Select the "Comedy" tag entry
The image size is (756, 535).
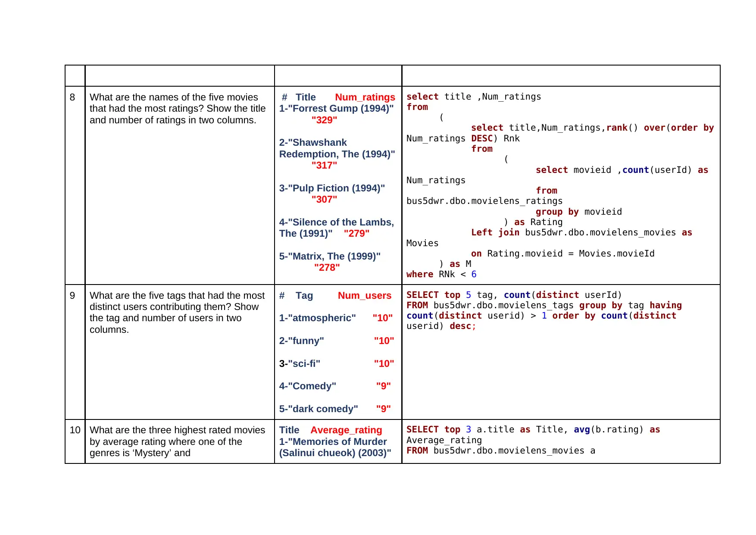pos(307,386)
